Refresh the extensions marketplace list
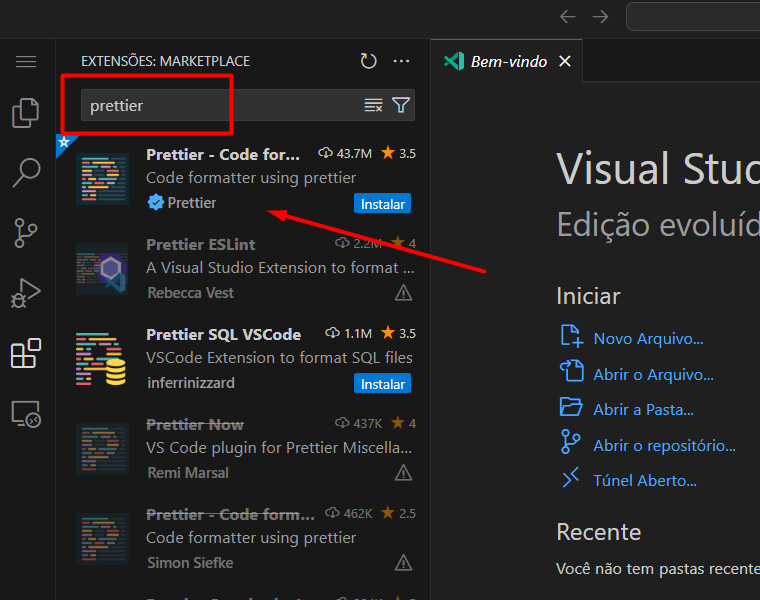This screenshot has height=600, width=760. click(x=369, y=61)
